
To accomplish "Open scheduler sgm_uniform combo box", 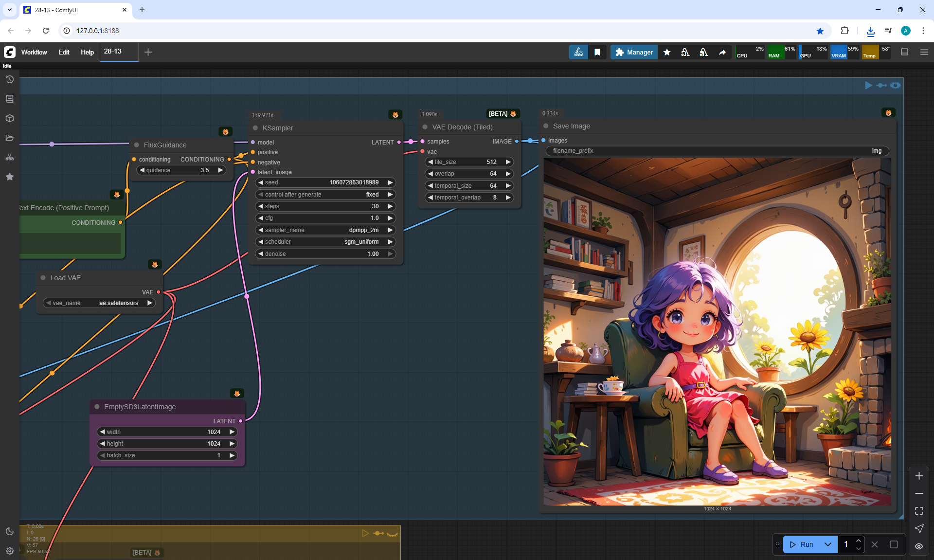I will (x=325, y=242).
